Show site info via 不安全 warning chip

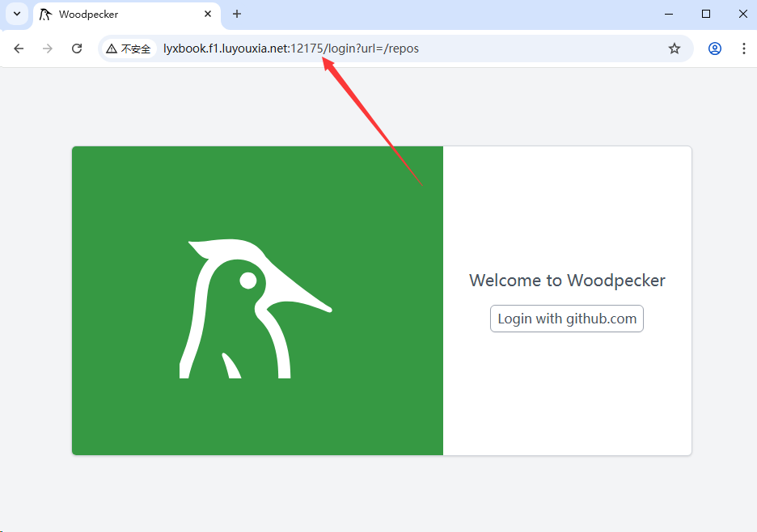point(129,49)
